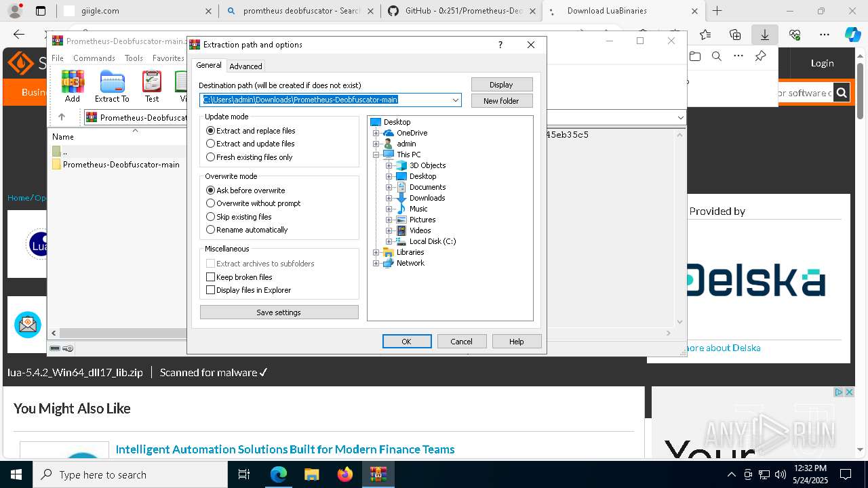Switch to the giigle.com browser tab
Image resolution: width=868 pixels, height=488 pixels.
(138, 11)
